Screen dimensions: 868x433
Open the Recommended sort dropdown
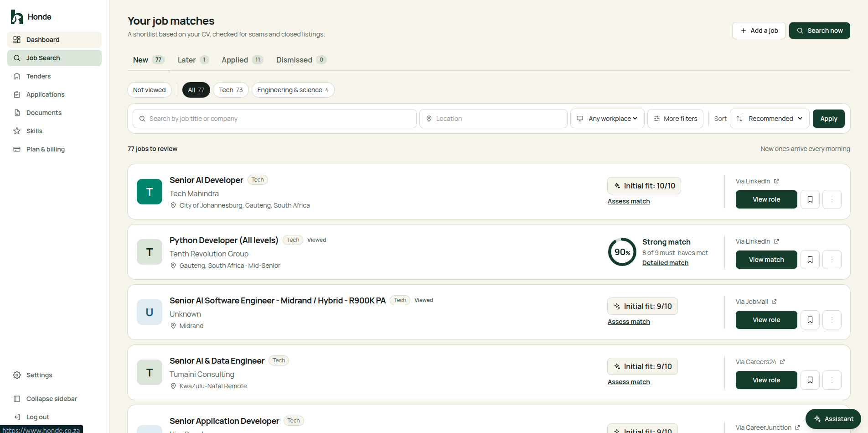(770, 119)
